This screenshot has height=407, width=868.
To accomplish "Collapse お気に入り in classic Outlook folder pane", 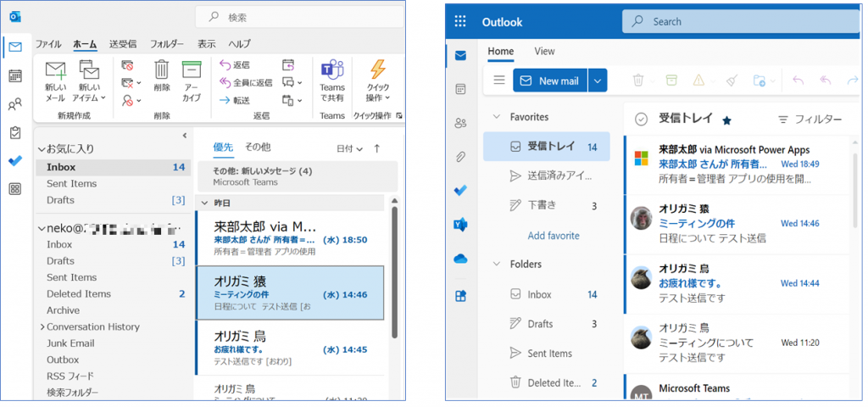I will [x=41, y=149].
